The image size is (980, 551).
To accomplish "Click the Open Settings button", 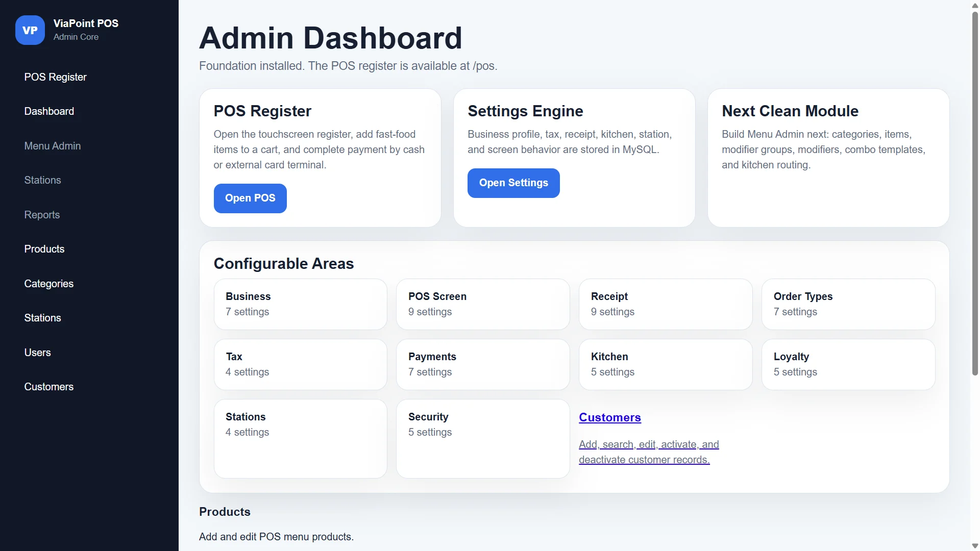I will pyautogui.click(x=513, y=183).
